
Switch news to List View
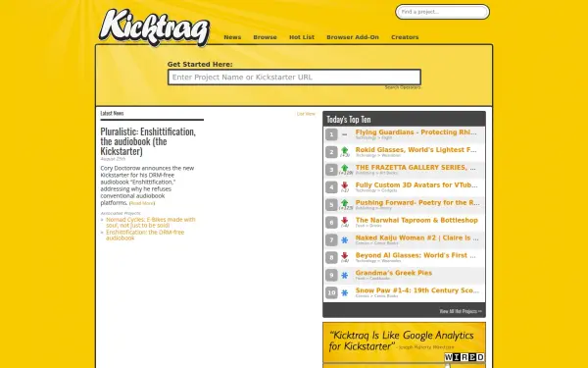click(306, 114)
